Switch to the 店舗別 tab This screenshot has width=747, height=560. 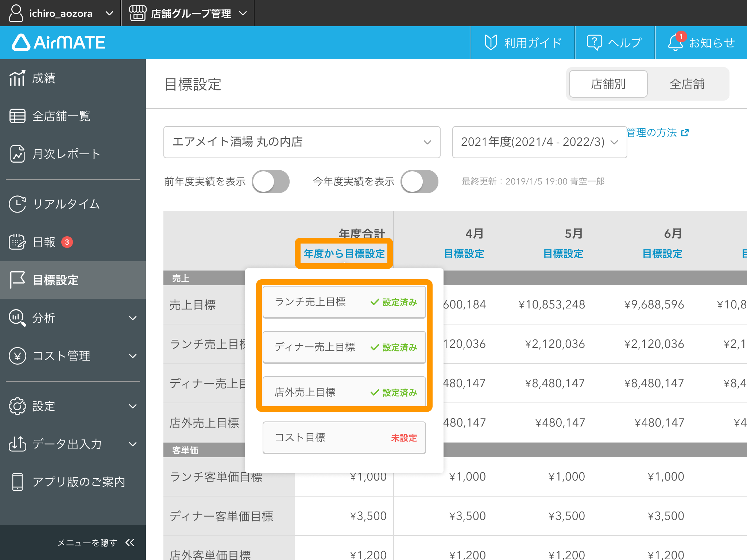point(608,84)
